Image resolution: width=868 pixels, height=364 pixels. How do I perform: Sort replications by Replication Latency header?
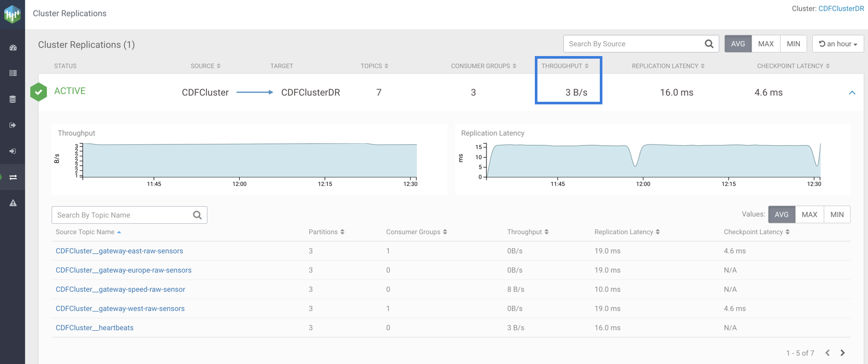(668, 66)
